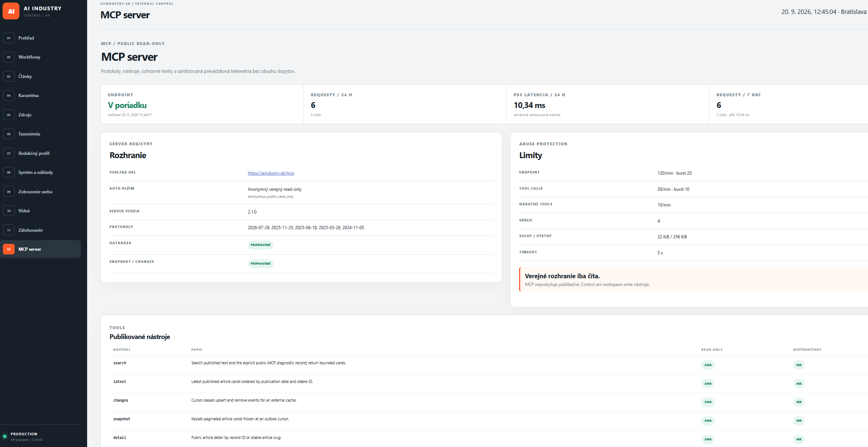Viewport: 868px width, 447px height.
Task: Click the ÁNO badge in the search row
Action: (x=708, y=365)
